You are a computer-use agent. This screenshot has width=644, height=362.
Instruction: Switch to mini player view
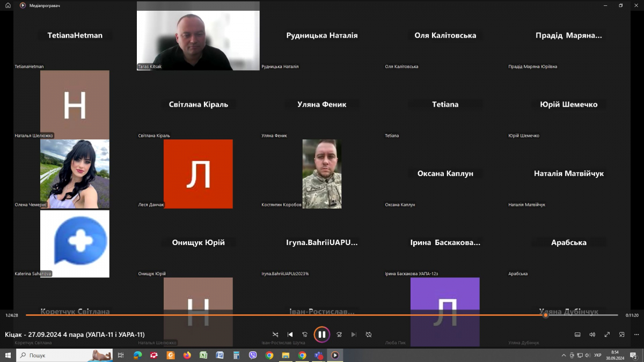[x=621, y=335]
